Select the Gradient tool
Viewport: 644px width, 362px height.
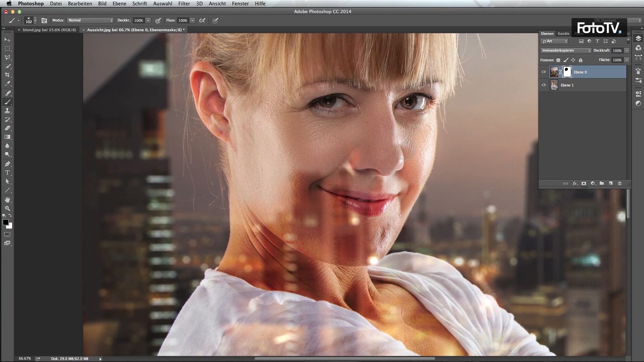7,137
